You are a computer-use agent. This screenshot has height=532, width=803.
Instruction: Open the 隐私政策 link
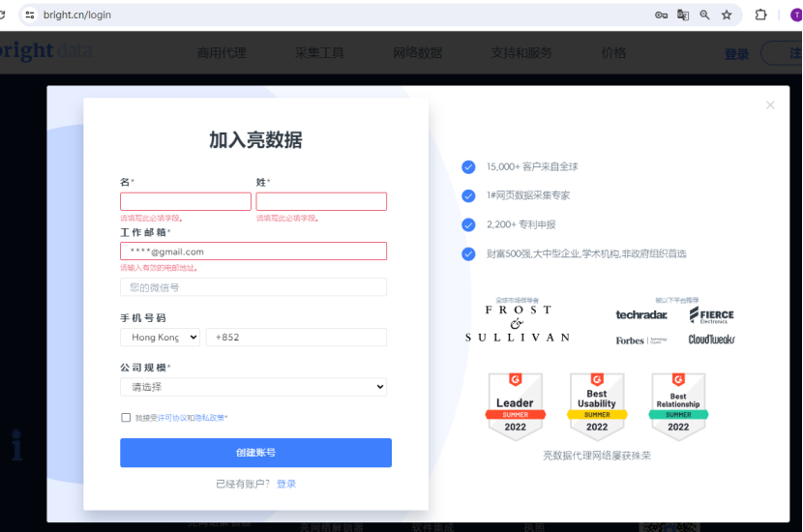point(209,418)
